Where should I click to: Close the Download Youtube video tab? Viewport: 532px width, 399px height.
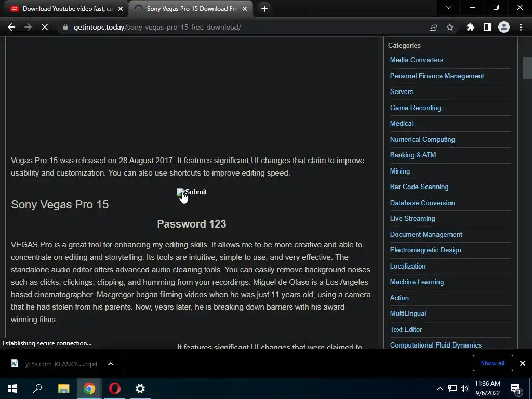121,9
